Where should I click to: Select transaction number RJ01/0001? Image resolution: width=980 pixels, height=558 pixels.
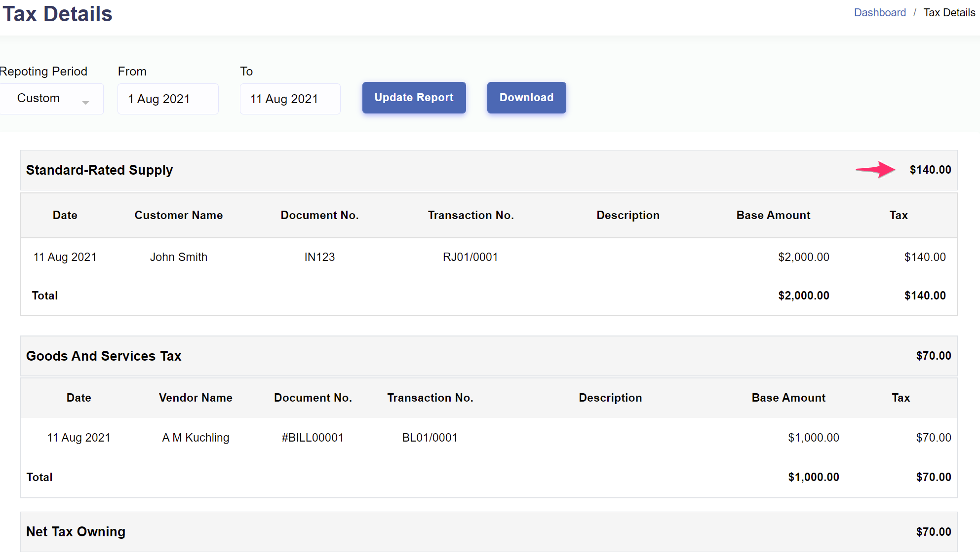470,257
